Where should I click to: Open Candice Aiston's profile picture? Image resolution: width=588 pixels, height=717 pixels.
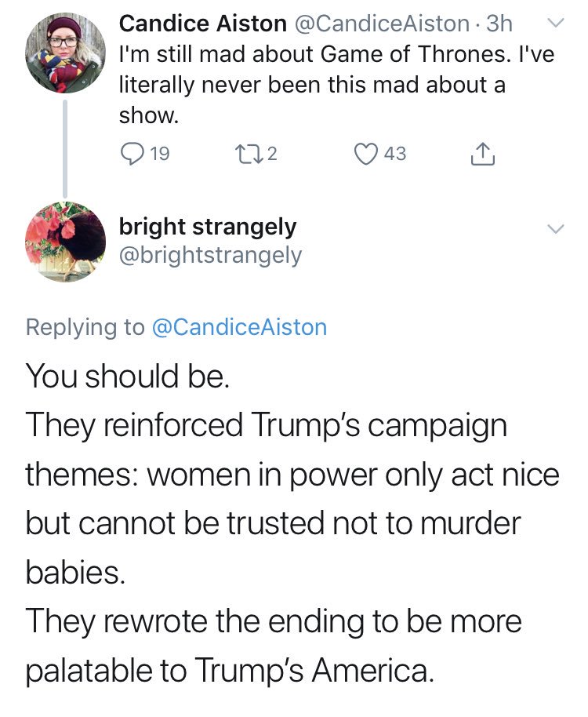point(65,53)
